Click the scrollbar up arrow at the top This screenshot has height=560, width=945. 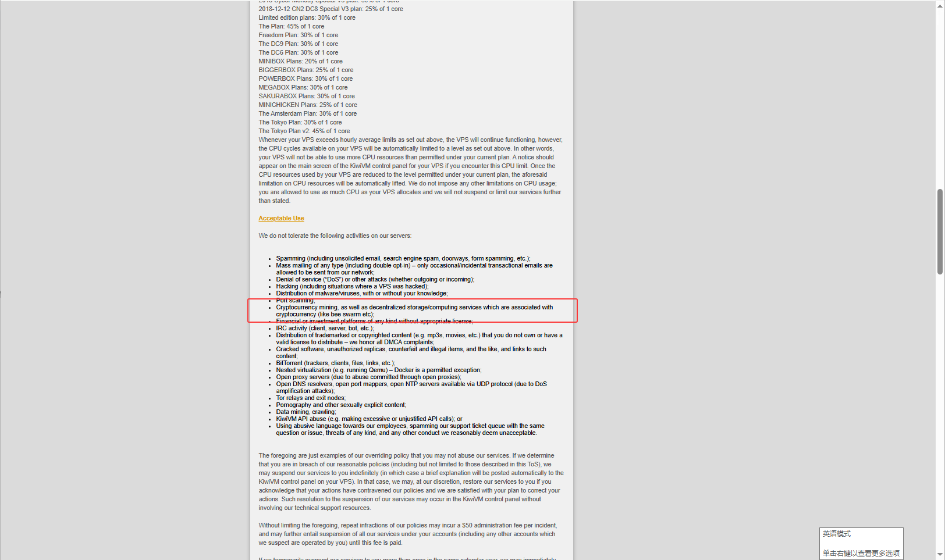[940, 5]
